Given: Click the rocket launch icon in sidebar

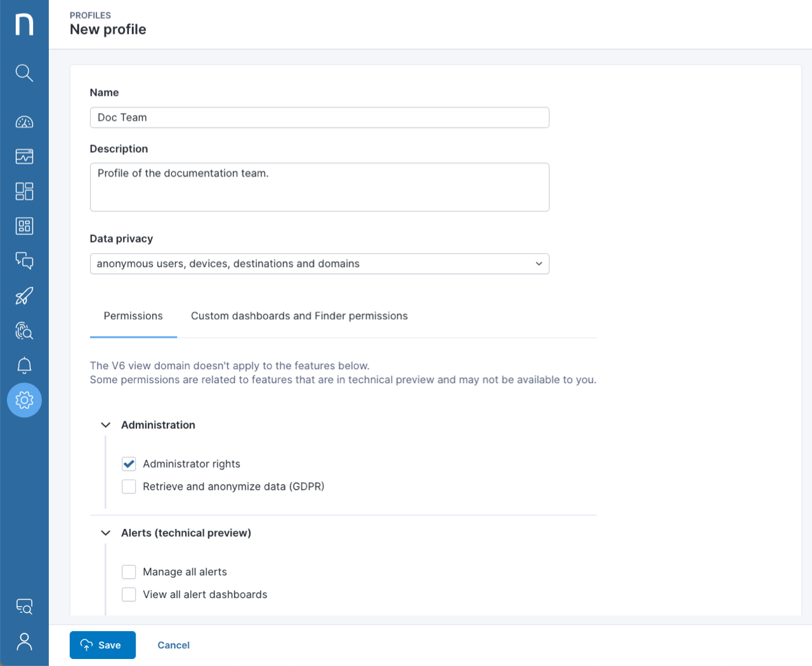Looking at the screenshot, I should 24,296.
